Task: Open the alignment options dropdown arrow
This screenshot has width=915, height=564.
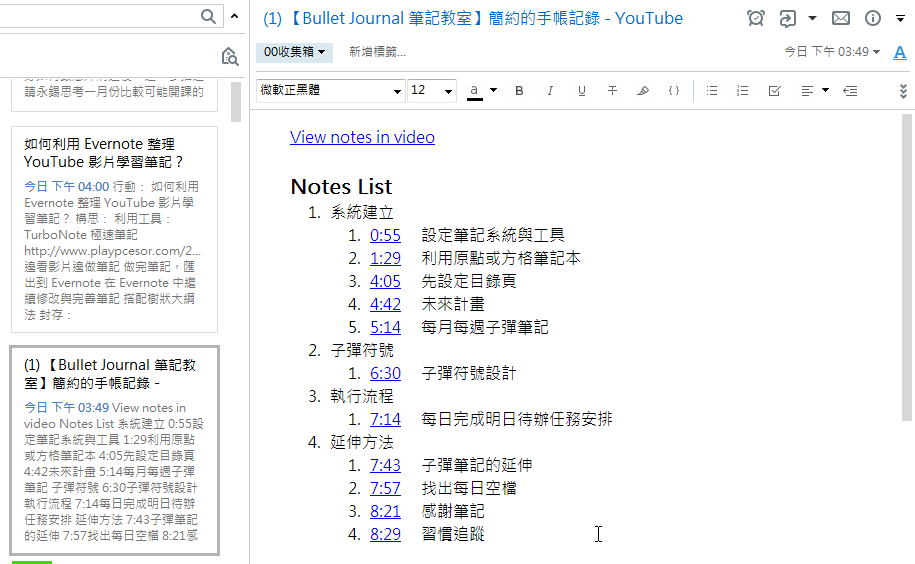Action: click(x=825, y=90)
